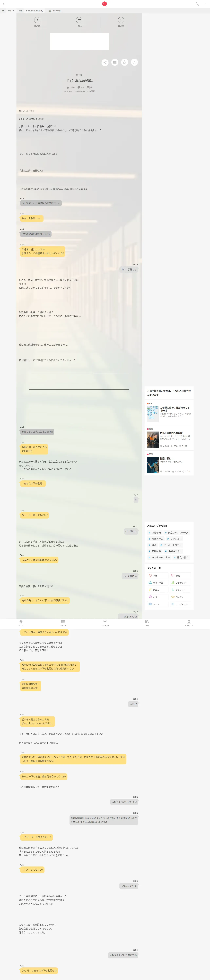Click the red site logo in header
Viewport: 210px width, 980px height.
[x=105, y=4]
